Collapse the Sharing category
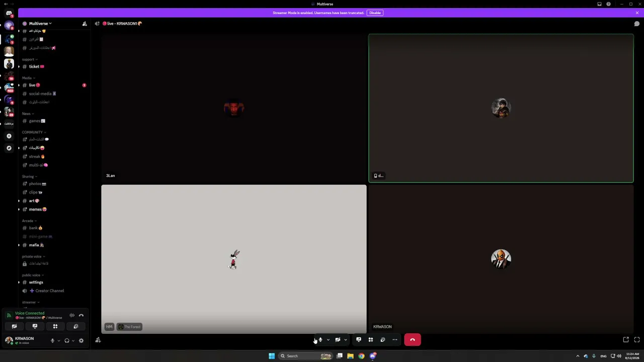This screenshot has width=644, height=362. tap(29, 176)
